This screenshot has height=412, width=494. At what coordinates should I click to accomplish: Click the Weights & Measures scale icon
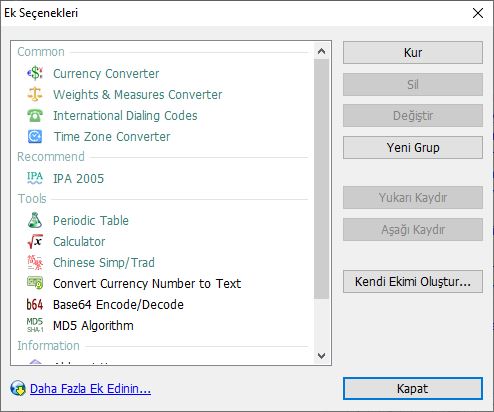35,94
